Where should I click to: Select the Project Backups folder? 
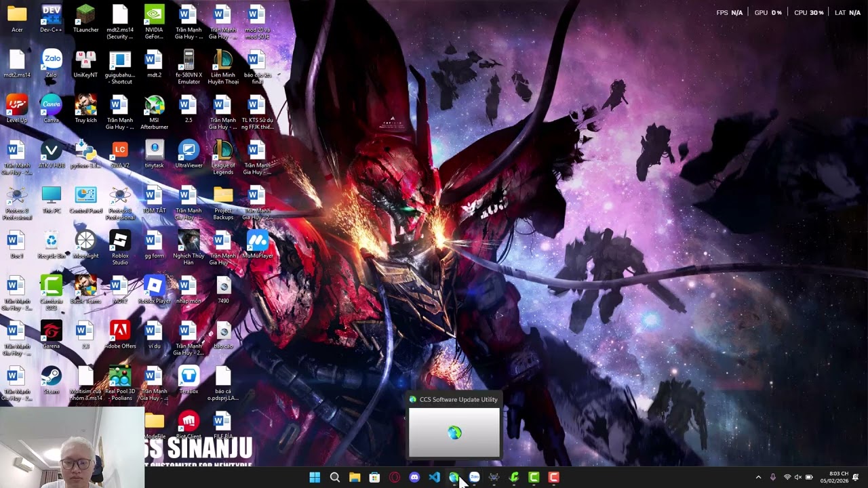pyautogui.click(x=223, y=203)
